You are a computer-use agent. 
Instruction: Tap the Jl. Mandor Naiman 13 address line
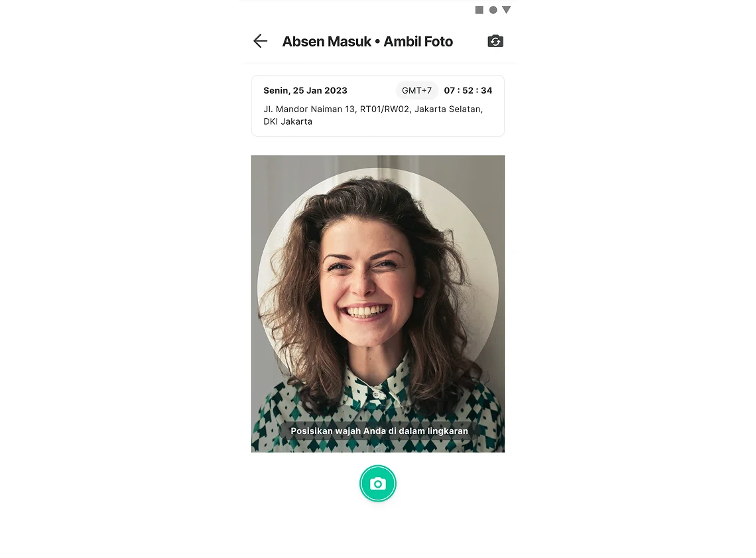point(373,109)
